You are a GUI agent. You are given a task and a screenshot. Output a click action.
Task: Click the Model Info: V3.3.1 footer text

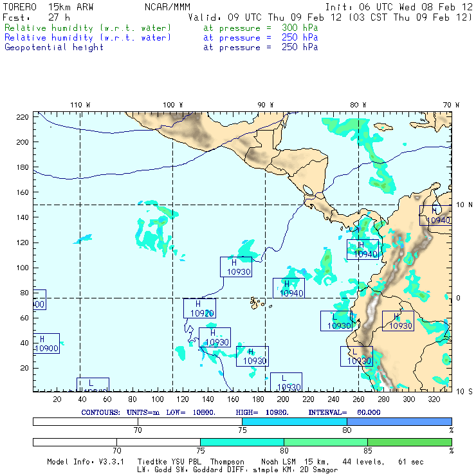coord(80,462)
